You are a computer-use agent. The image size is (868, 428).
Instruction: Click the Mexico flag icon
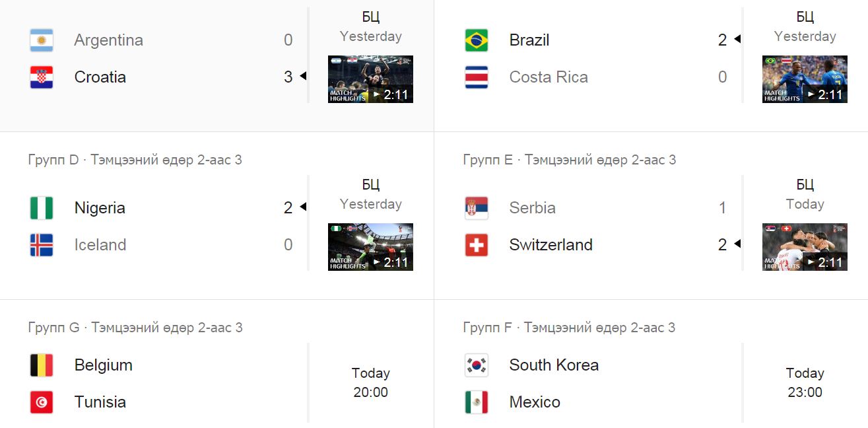tap(477, 402)
